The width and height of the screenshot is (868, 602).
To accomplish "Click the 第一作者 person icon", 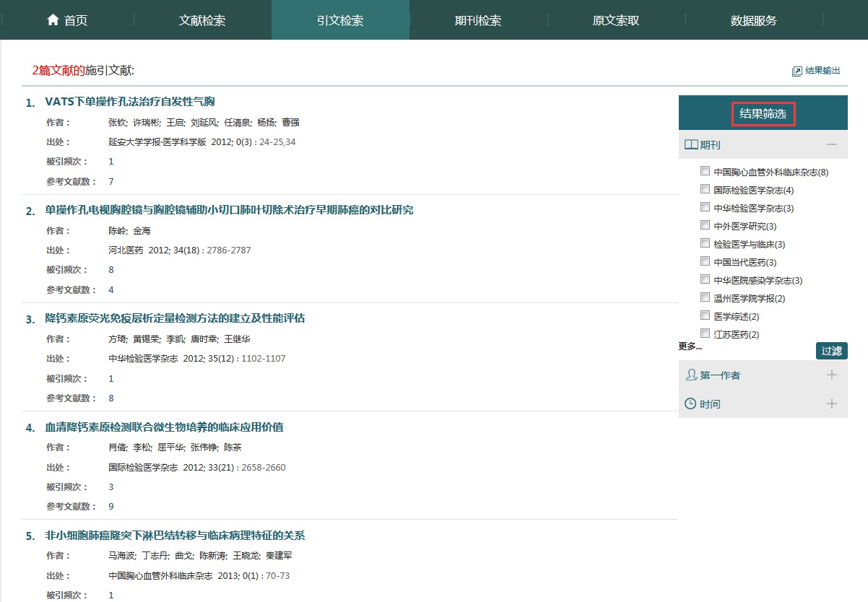I will pos(691,375).
